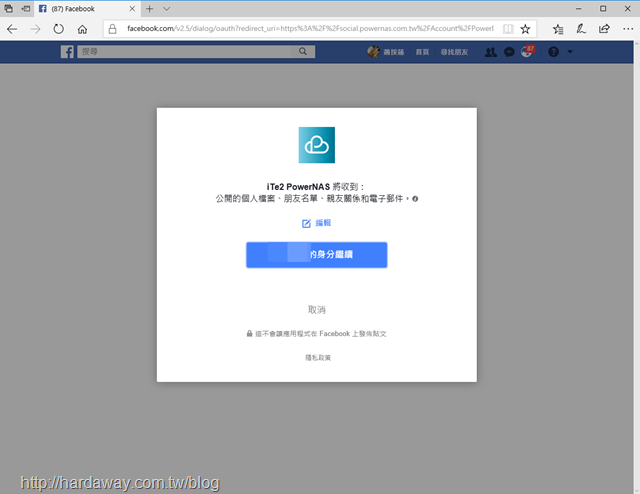The width and height of the screenshot is (640, 494).
Task: Click the blue 的身分繼續 continue button
Action: pyautogui.click(x=317, y=255)
